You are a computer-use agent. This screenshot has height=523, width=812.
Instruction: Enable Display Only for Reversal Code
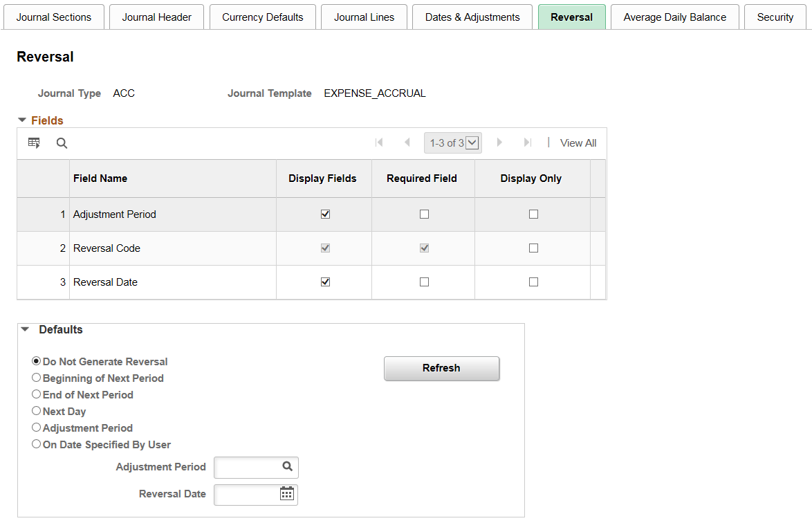point(533,248)
